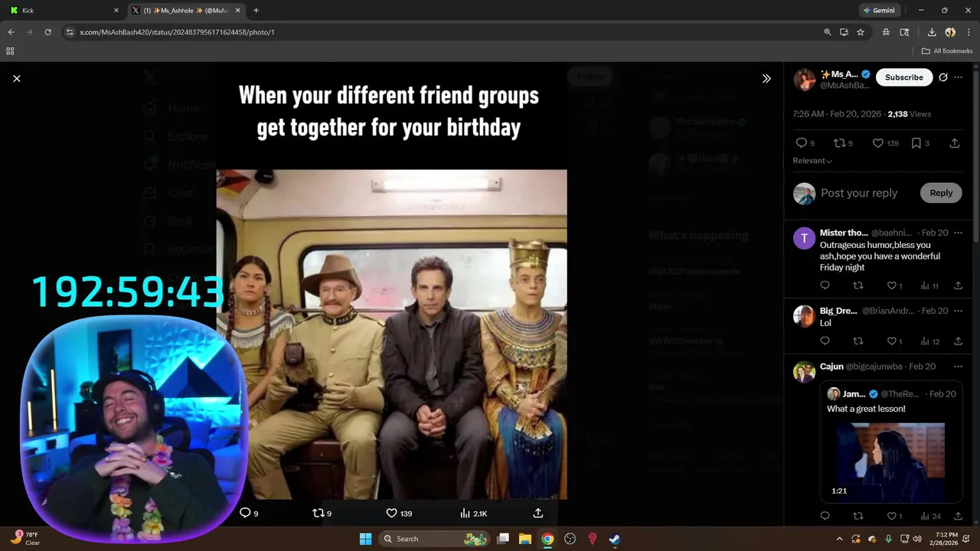Image resolution: width=980 pixels, height=551 pixels.
Task: Reply to Big_Dre's Lol comment
Action: pyautogui.click(x=825, y=341)
